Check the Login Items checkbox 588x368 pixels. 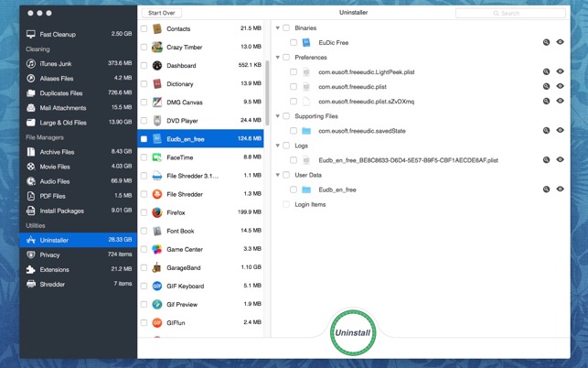point(286,204)
